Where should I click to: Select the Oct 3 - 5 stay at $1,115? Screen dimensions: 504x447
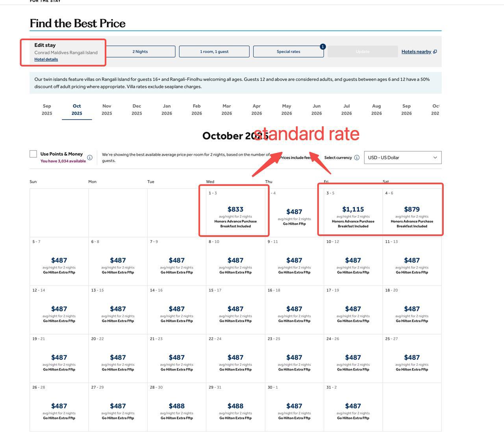point(353,213)
